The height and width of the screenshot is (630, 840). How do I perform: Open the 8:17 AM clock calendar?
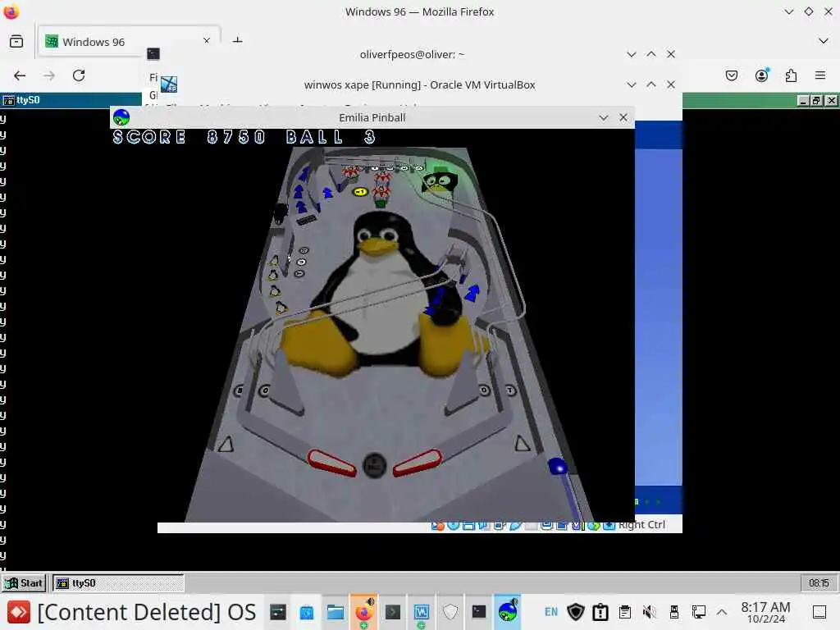click(x=765, y=612)
